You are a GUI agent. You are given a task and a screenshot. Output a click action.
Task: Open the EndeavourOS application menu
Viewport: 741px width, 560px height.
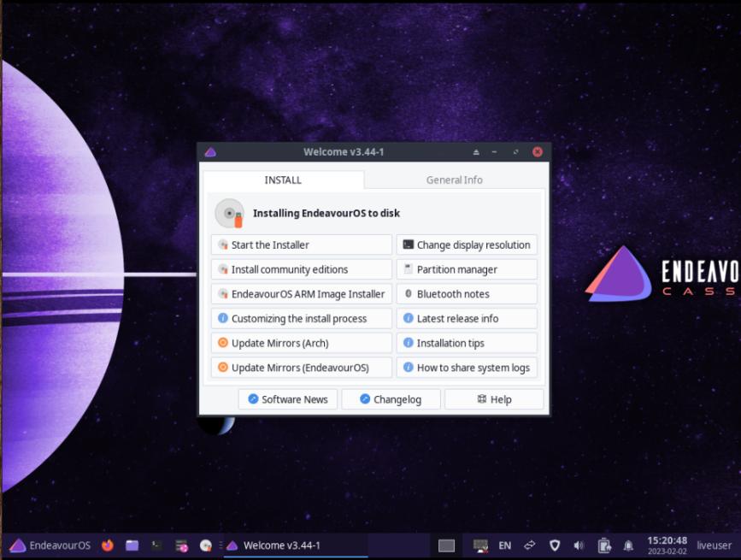tap(50, 545)
